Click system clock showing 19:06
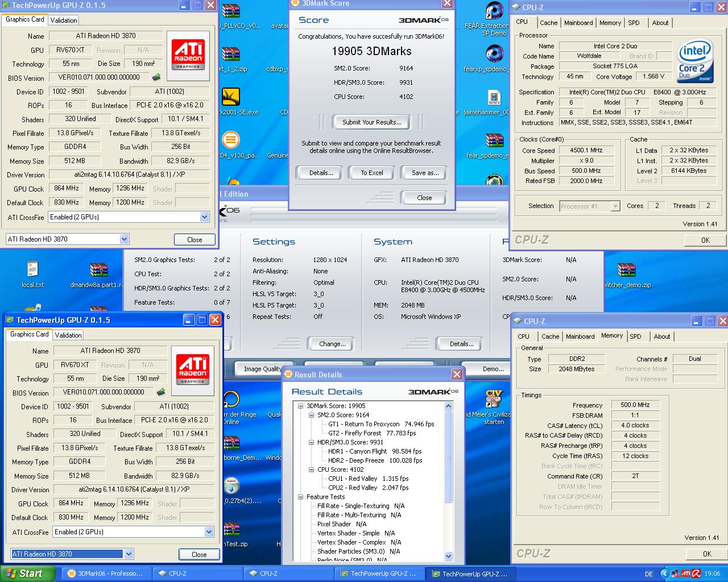Image resolution: width=728 pixels, height=582 pixels. click(x=712, y=574)
